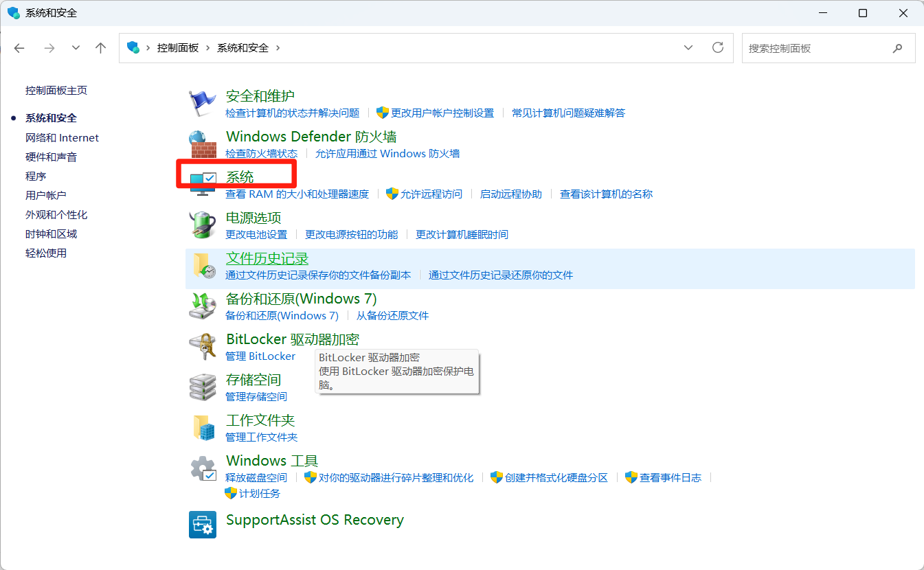Click 更改电池设置 link
This screenshot has width=924, height=570.
click(x=256, y=235)
